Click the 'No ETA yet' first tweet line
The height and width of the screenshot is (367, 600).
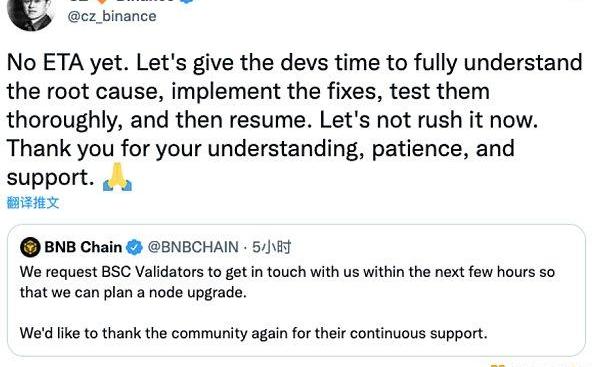[295, 63]
